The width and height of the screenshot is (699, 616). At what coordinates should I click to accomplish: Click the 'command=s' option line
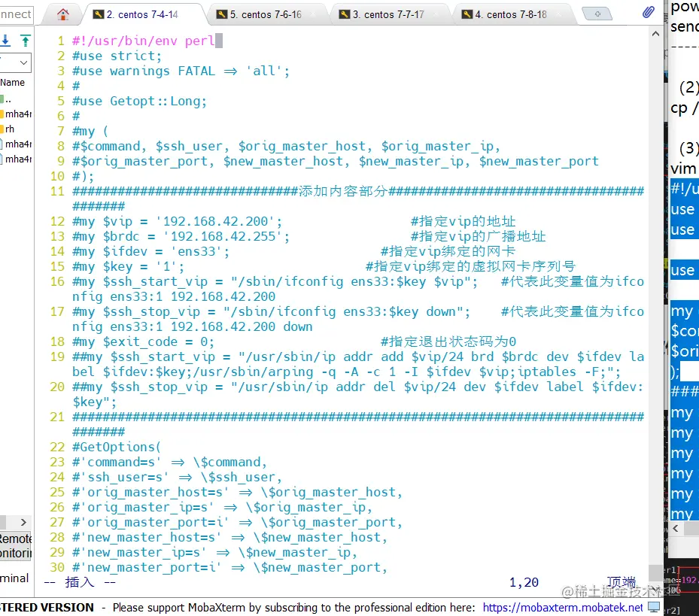169,463
